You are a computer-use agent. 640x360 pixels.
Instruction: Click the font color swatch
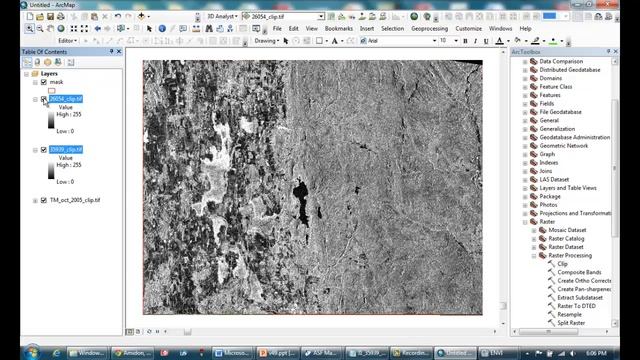point(500,41)
